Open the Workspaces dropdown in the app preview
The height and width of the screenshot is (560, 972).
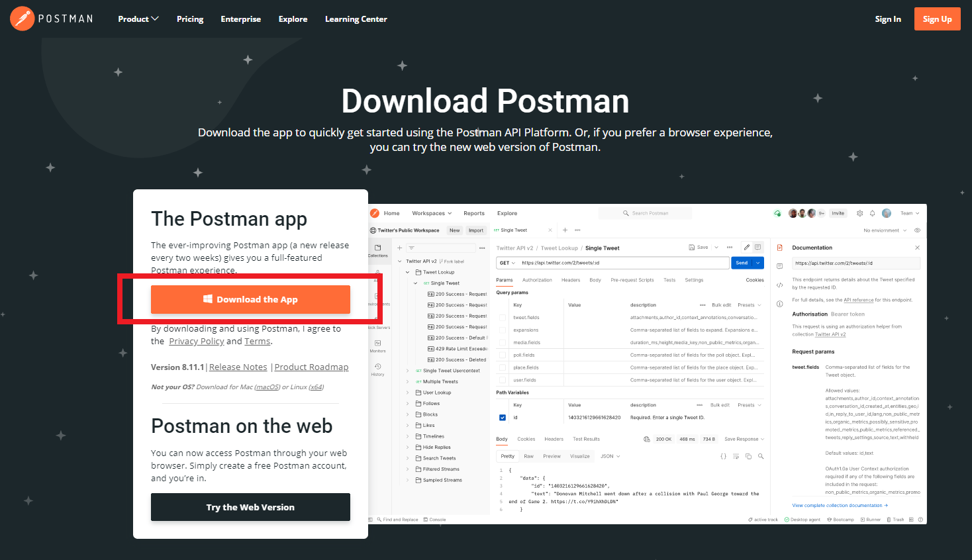point(432,213)
